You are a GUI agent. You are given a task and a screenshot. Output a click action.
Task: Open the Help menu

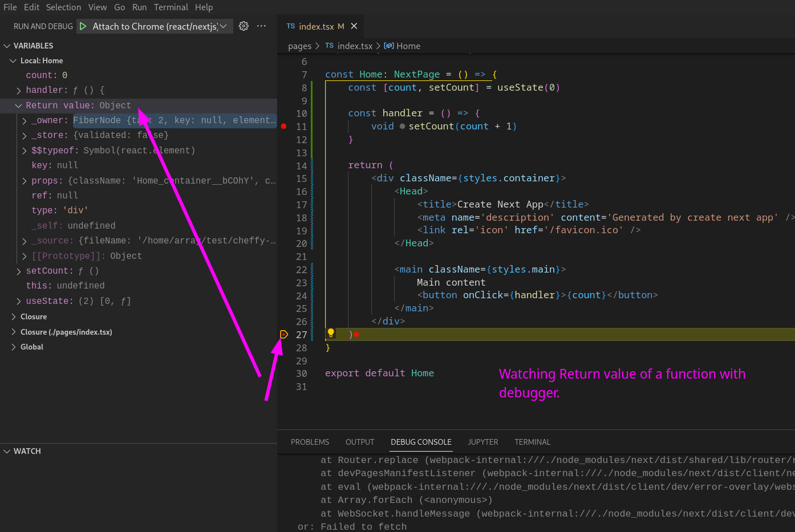click(x=204, y=7)
